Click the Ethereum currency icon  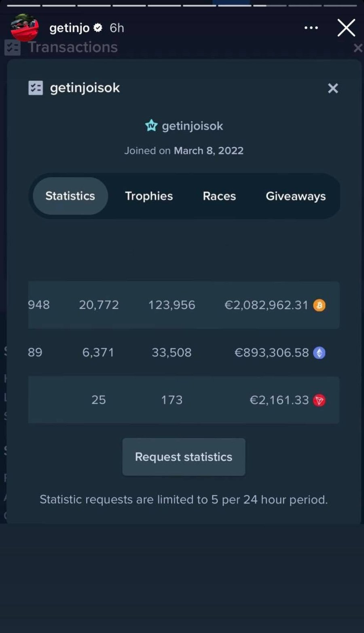tap(319, 353)
